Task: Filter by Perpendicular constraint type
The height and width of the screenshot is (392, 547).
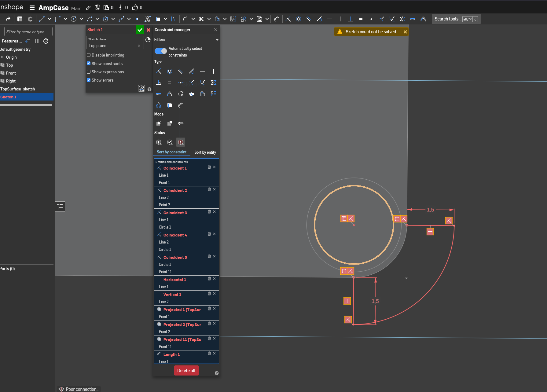Action: [x=159, y=82]
